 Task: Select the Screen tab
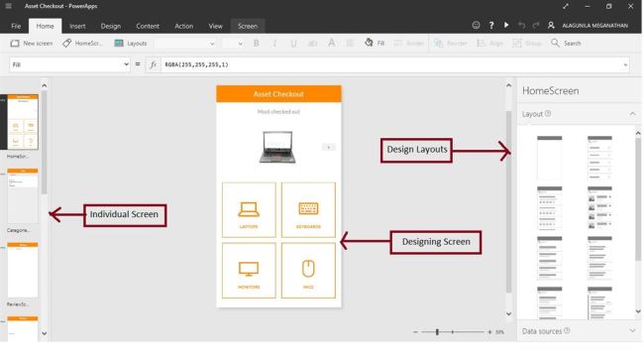248,26
